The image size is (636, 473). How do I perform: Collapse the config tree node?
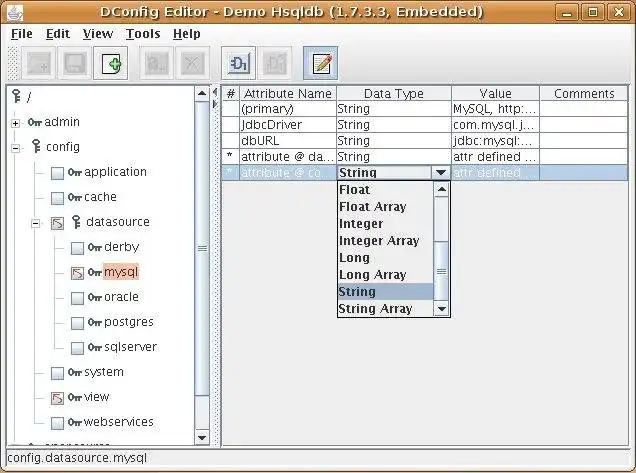click(x=15, y=148)
